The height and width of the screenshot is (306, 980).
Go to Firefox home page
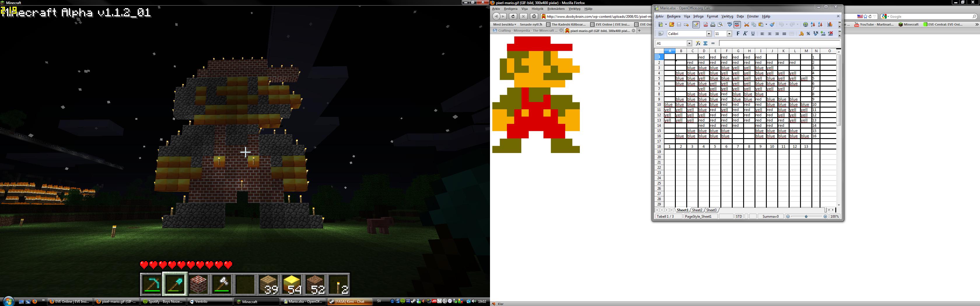[x=534, y=16]
